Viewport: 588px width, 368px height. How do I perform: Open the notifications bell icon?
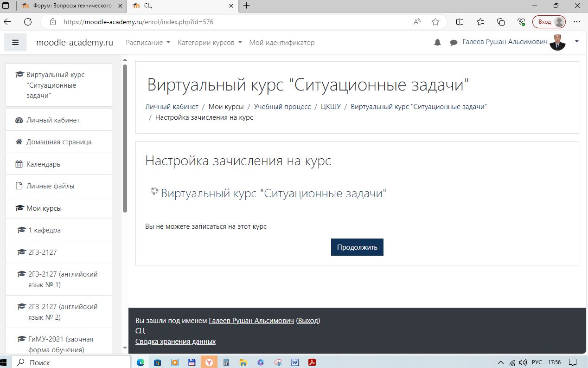coord(437,43)
